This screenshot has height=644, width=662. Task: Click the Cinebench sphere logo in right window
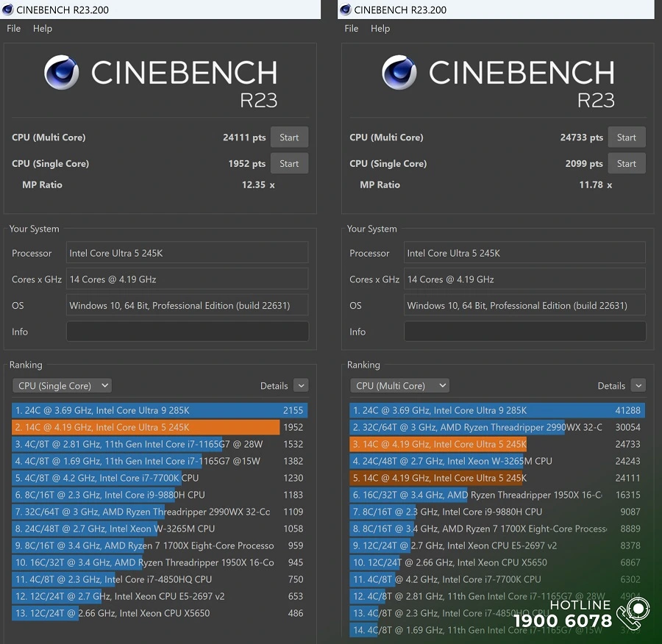[399, 72]
